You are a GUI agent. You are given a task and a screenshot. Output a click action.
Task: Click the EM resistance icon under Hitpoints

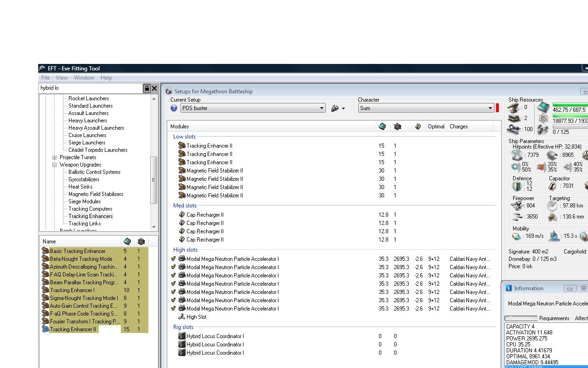pyautogui.click(x=515, y=167)
